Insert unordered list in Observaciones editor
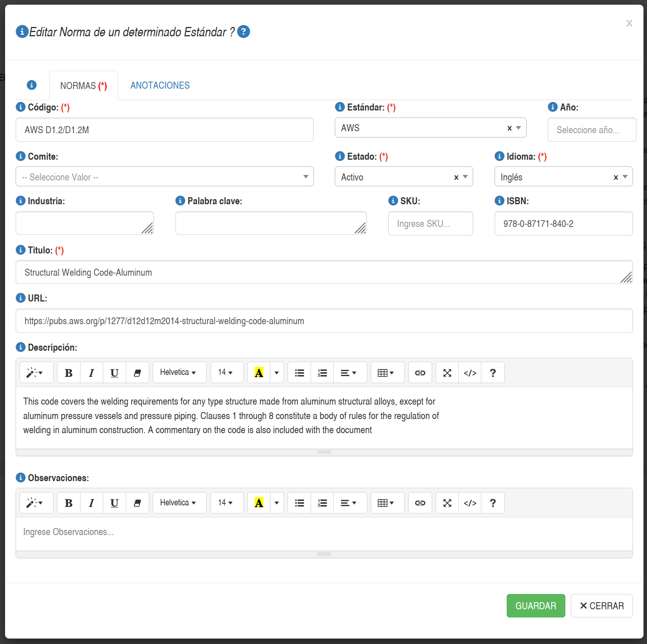 tap(299, 503)
